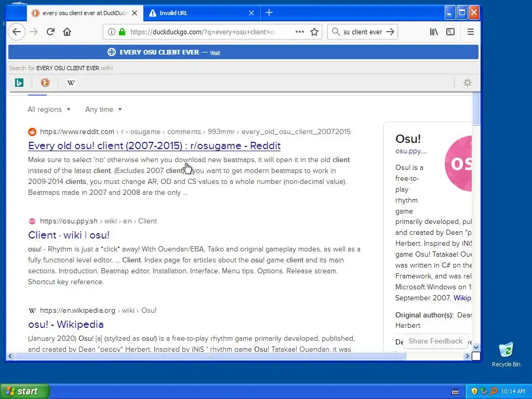The image size is (532, 399).
Task: Click the on-screen keyboard tray icon
Action: click(455, 392)
